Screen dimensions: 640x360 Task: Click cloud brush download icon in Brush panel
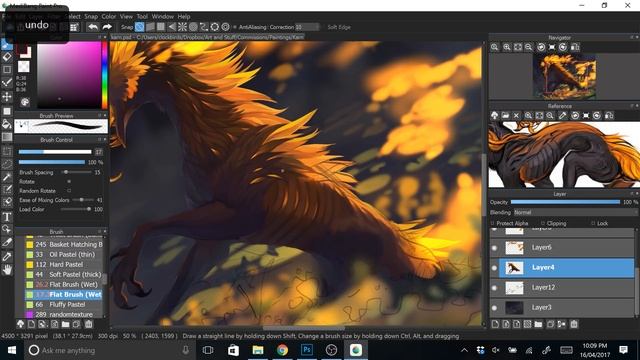point(20,324)
